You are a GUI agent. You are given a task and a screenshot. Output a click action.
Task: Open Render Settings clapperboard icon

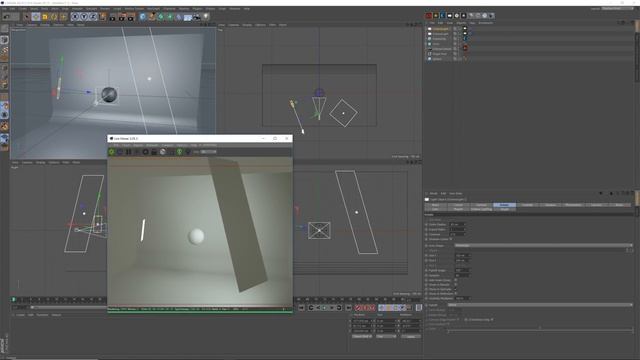[131, 18]
